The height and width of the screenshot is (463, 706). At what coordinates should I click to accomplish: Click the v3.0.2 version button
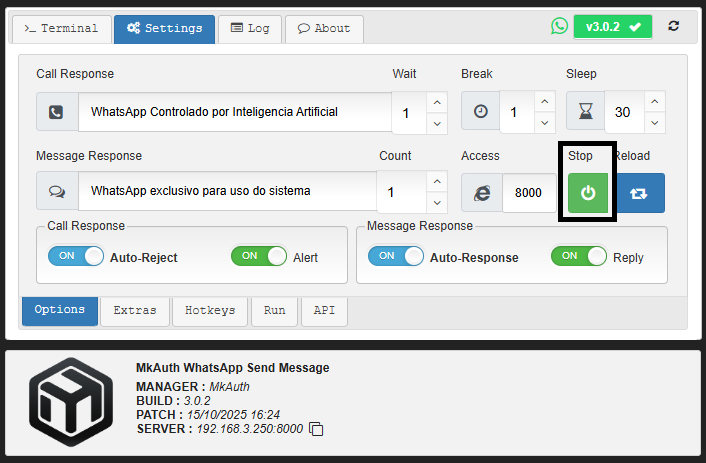pos(613,27)
